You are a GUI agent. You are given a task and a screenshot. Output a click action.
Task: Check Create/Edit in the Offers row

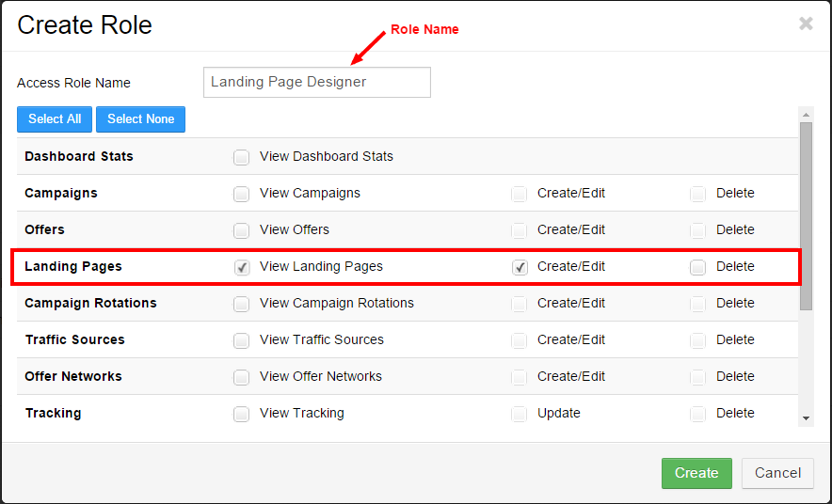click(x=520, y=230)
